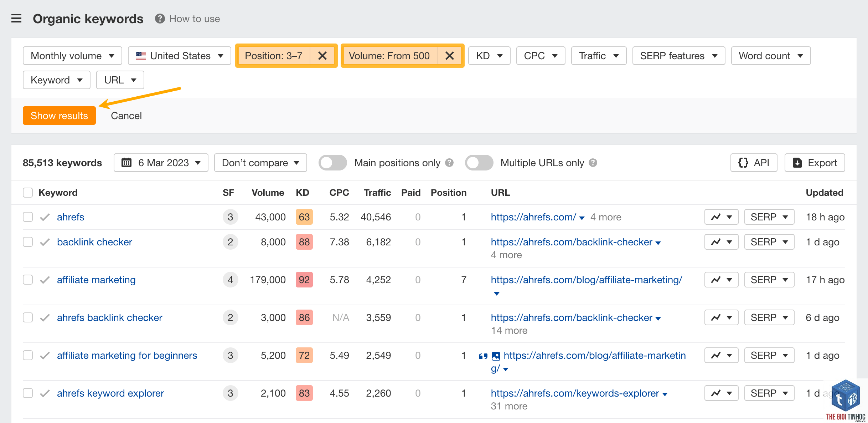Sort by Updated column header

825,193
